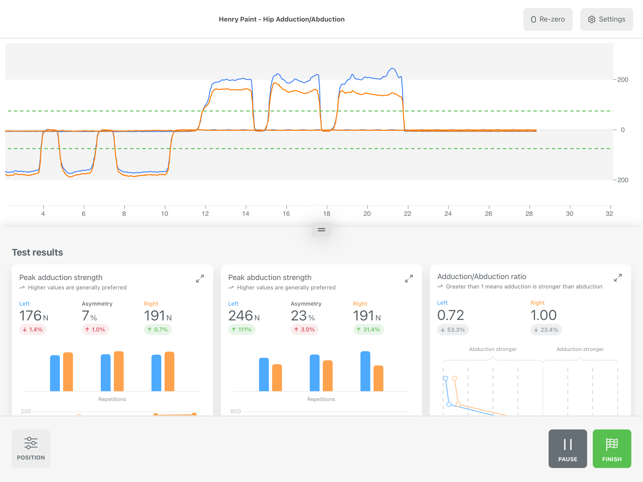This screenshot has height=482, width=643.
Task: Click the Test results heading
Action: 37,252
